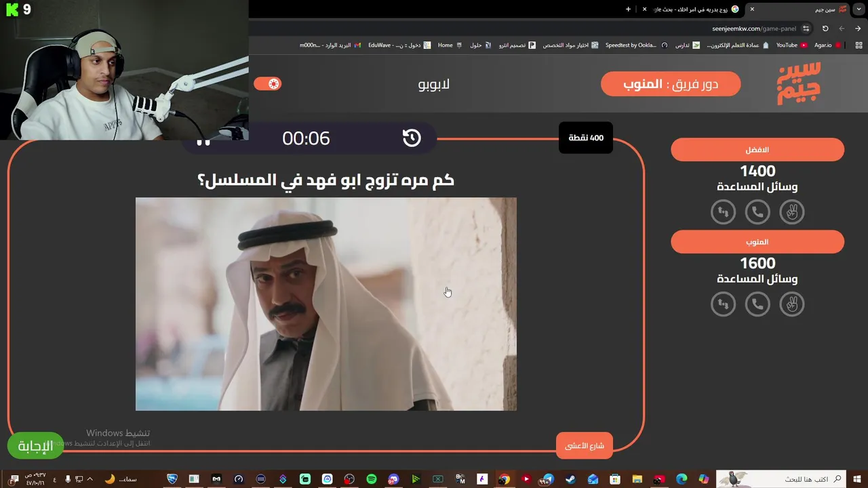
Task: Click the settings toggle next to لابوبو
Action: 267,84
